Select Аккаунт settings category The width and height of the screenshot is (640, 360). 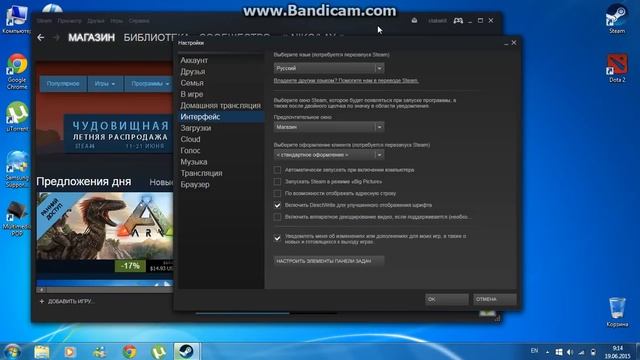pos(194,60)
